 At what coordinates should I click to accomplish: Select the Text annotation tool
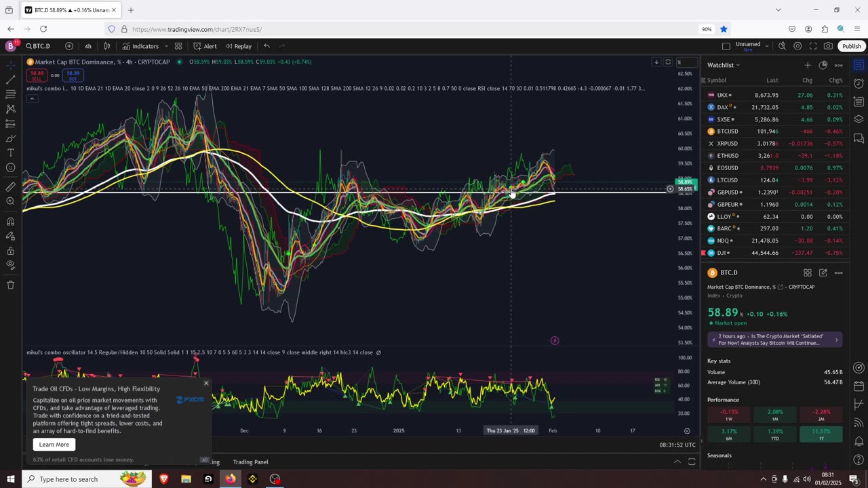click(x=10, y=153)
